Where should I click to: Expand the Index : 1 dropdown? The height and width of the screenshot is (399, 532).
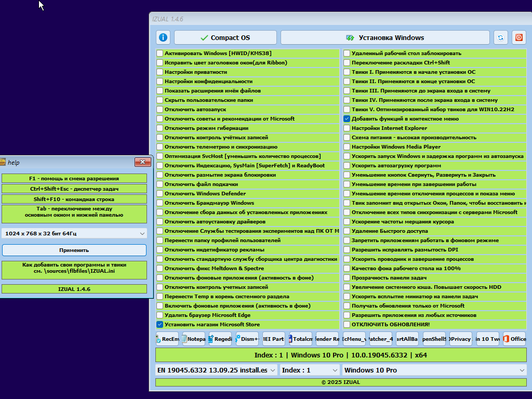click(x=310, y=370)
